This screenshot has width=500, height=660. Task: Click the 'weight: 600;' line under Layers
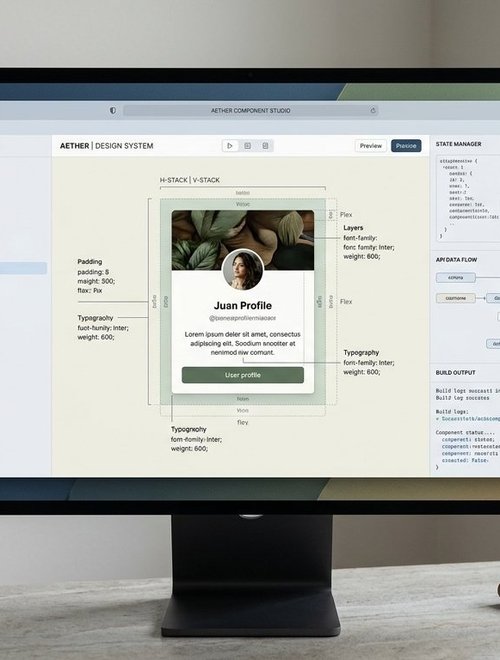362,256
